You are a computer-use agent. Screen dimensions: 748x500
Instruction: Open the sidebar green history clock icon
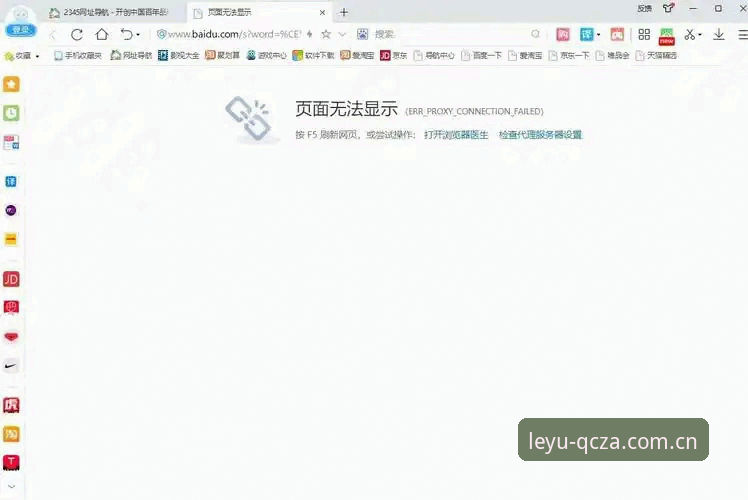click(11, 113)
